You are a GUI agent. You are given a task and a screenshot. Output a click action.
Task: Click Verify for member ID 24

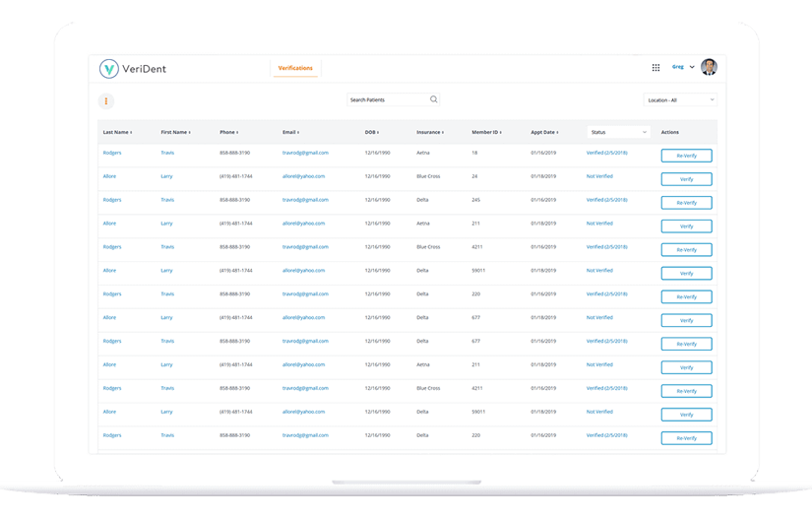[686, 179]
